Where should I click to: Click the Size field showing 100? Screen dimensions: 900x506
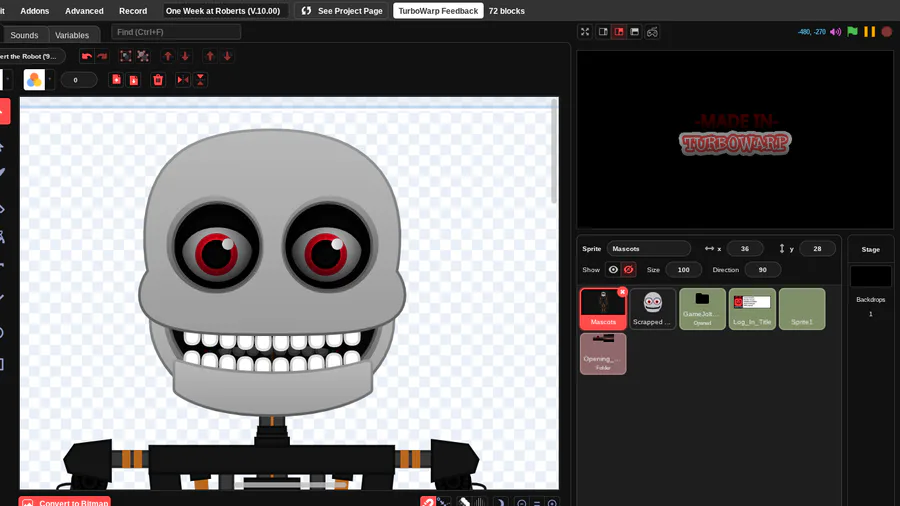point(683,270)
